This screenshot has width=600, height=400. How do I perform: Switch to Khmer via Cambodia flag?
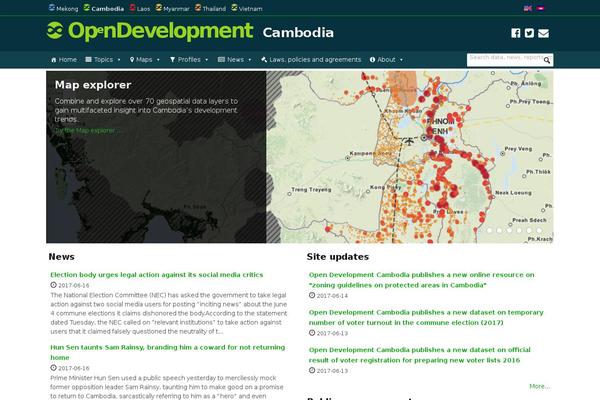point(540,8)
